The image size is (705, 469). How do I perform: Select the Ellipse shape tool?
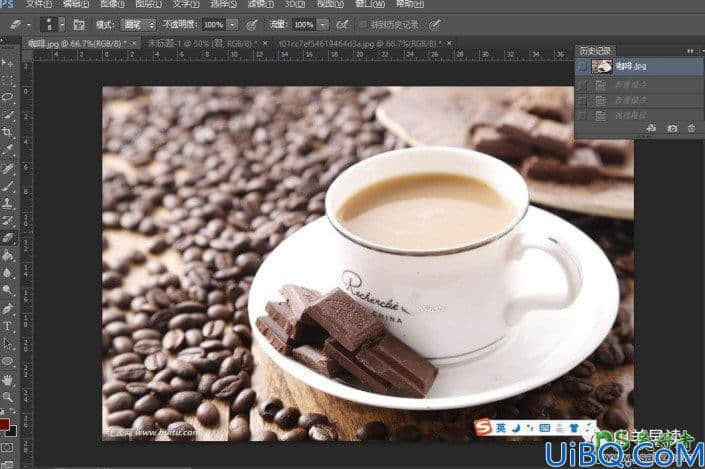[x=7, y=361]
